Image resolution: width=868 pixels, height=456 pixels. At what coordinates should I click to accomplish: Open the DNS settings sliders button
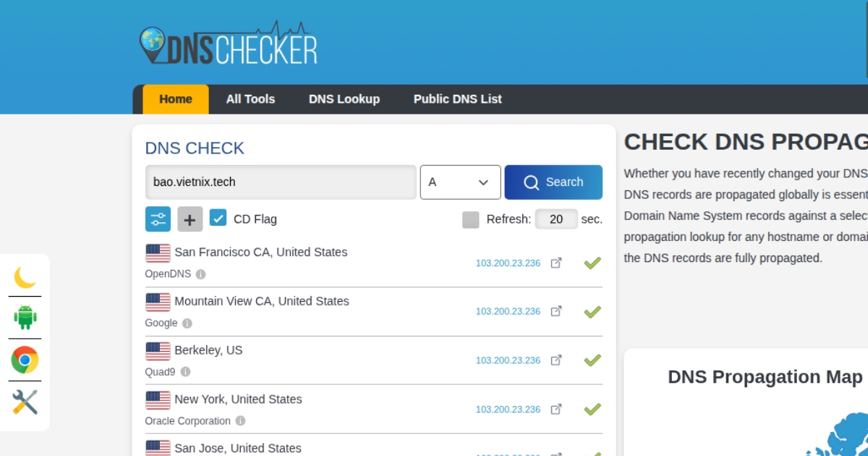158,219
